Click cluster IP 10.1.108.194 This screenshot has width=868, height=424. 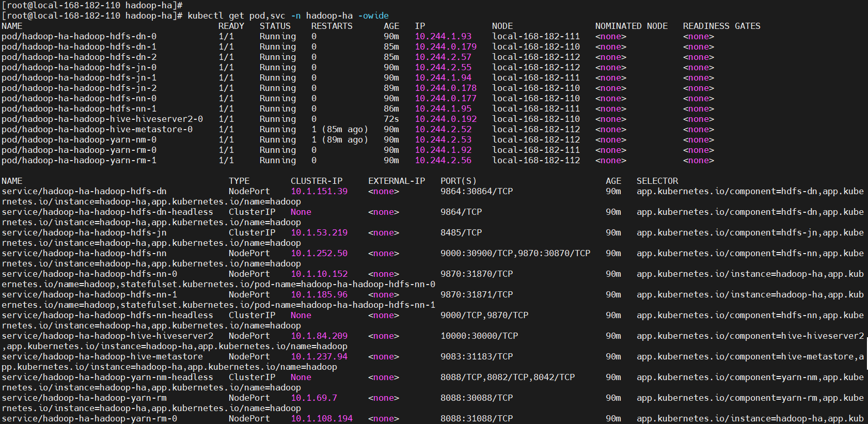click(322, 419)
